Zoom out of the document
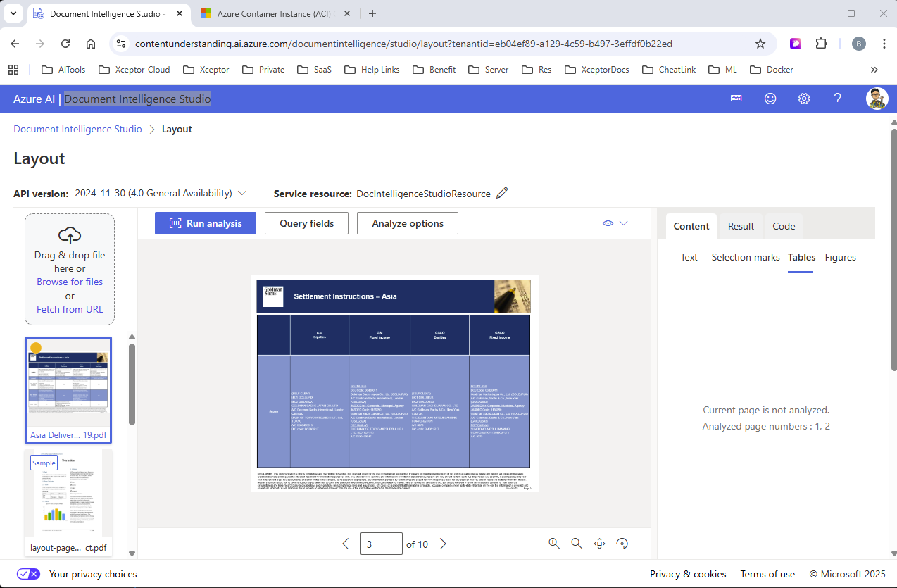The width and height of the screenshot is (897, 588). pos(577,543)
